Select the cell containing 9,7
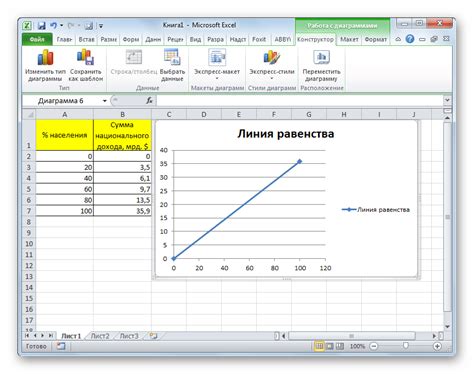This screenshot has width=474, height=374. click(x=122, y=189)
